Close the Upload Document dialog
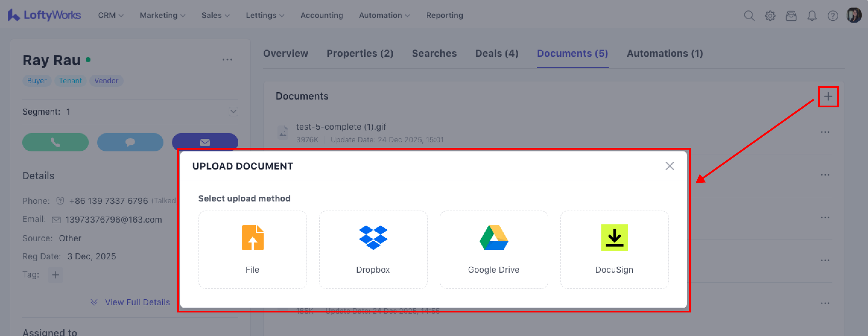 [670, 166]
